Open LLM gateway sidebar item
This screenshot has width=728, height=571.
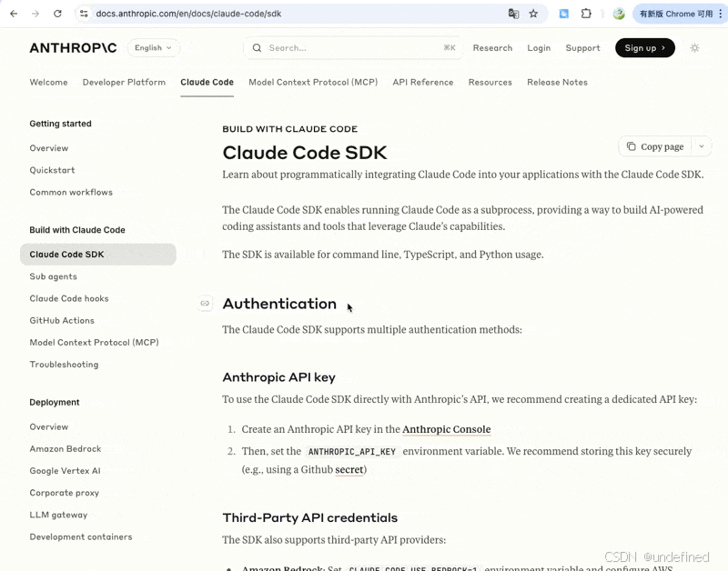pos(58,515)
